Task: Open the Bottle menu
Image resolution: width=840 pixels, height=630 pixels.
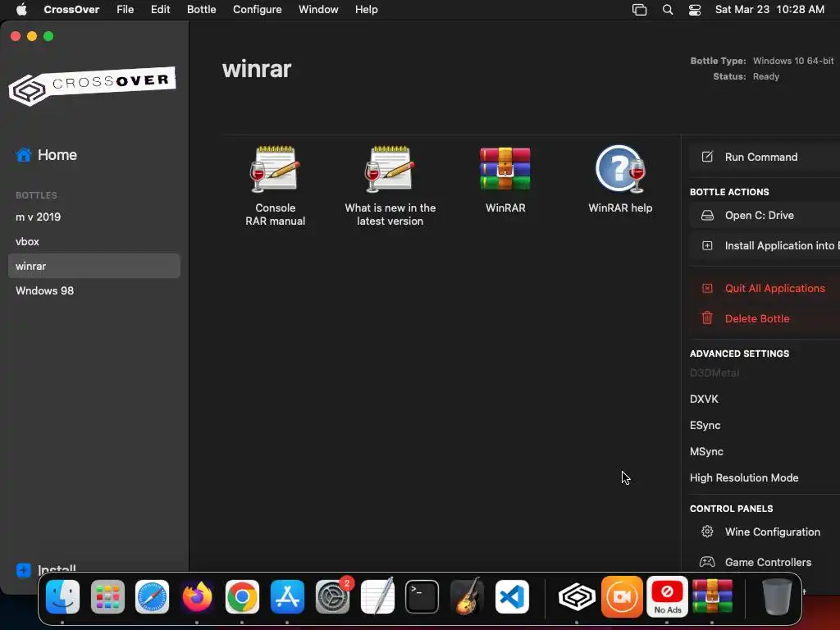Action: [x=202, y=10]
